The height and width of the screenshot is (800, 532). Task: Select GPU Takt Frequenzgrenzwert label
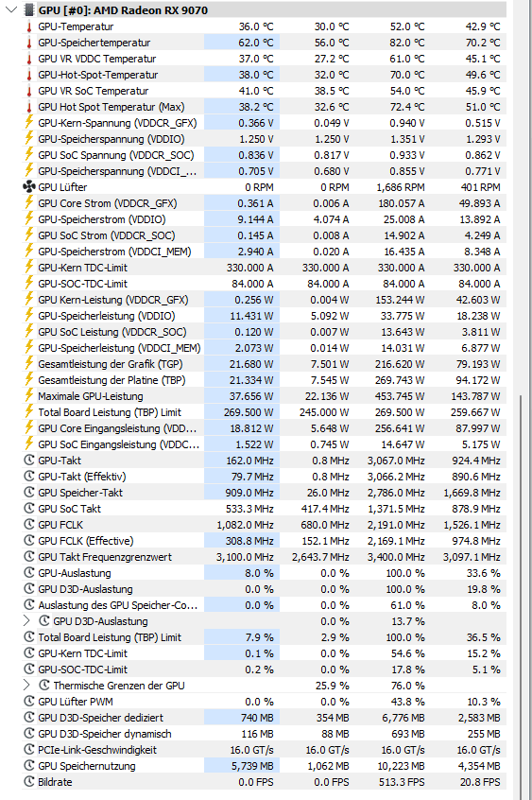coord(105,557)
